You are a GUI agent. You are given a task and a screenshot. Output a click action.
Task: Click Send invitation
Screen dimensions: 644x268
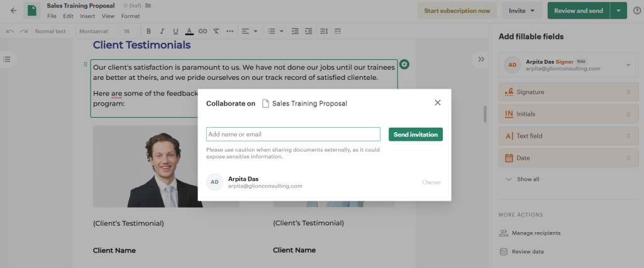pyautogui.click(x=416, y=135)
